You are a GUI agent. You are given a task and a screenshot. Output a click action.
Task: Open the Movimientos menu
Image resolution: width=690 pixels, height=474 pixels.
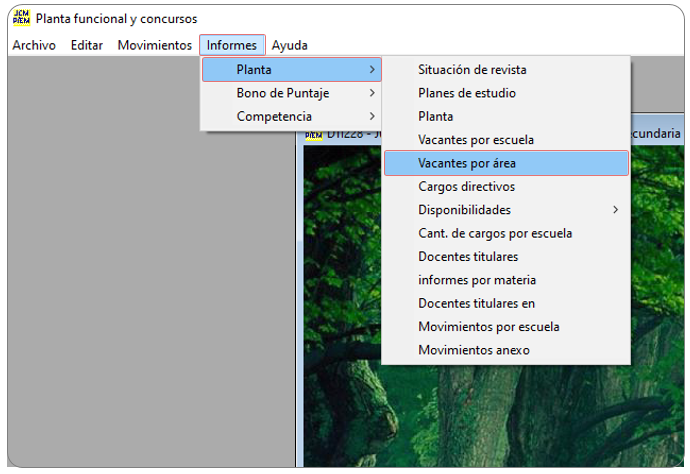coord(154,45)
